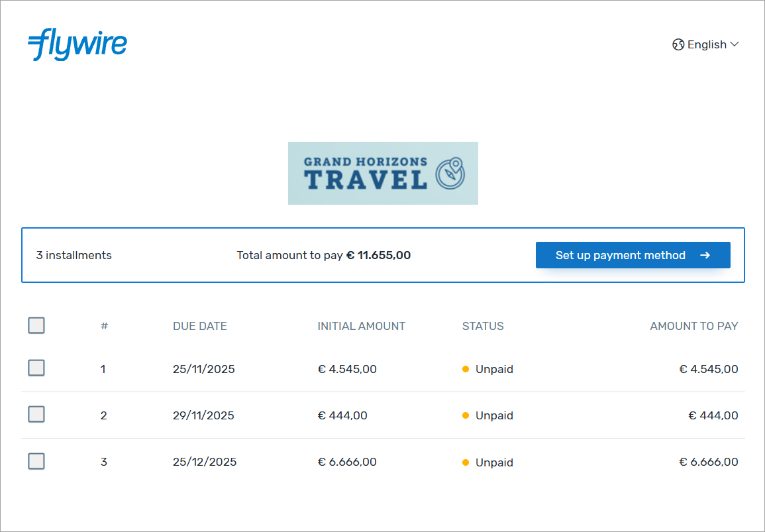The height and width of the screenshot is (532, 765).
Task: Click the DUE DATE column header
Action: click(x=199, y=326)
